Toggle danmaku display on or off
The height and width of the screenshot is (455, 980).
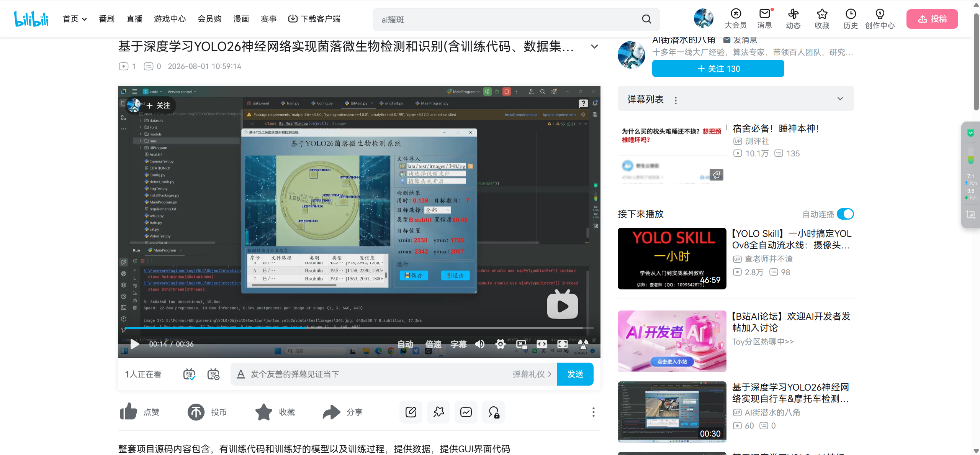[189, 374]
